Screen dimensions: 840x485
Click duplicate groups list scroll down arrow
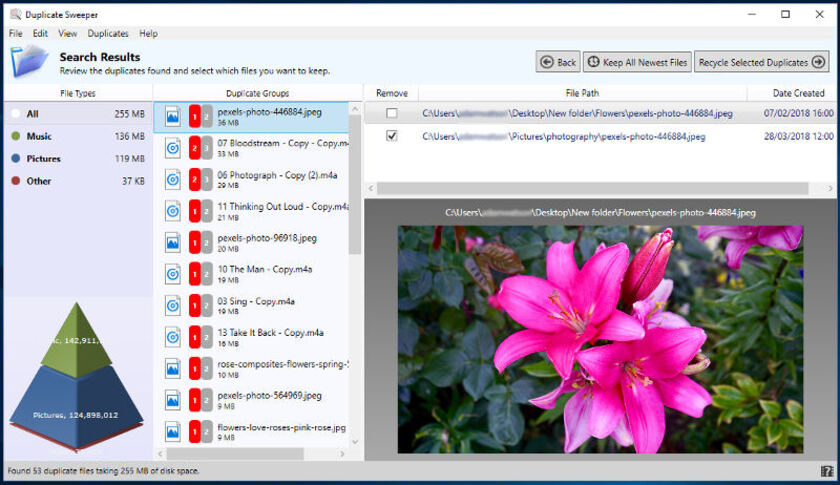click(x=355, y=442)
